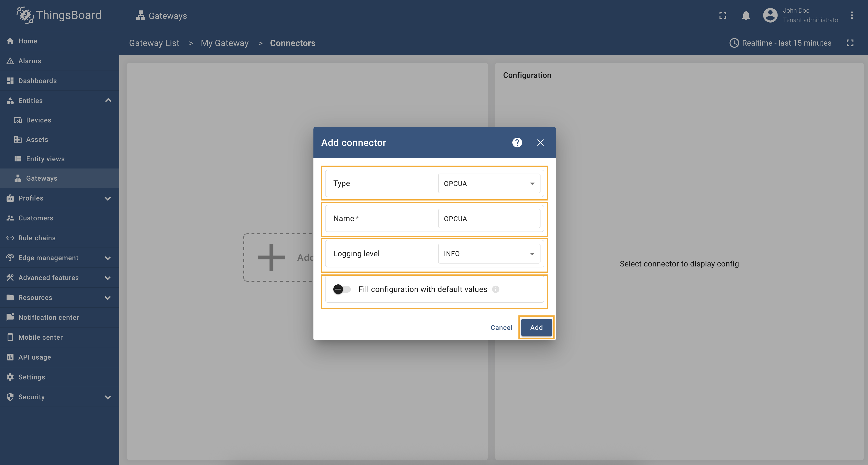Click the notifications bell icon
This screenshot has height=465, width=868.
[746, 16]
